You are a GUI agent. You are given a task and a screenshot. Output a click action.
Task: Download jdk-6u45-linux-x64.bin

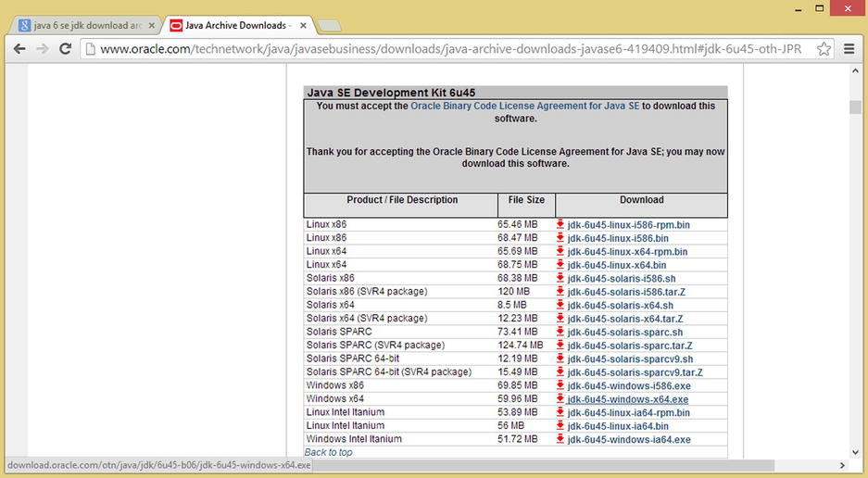coord(617,265)
